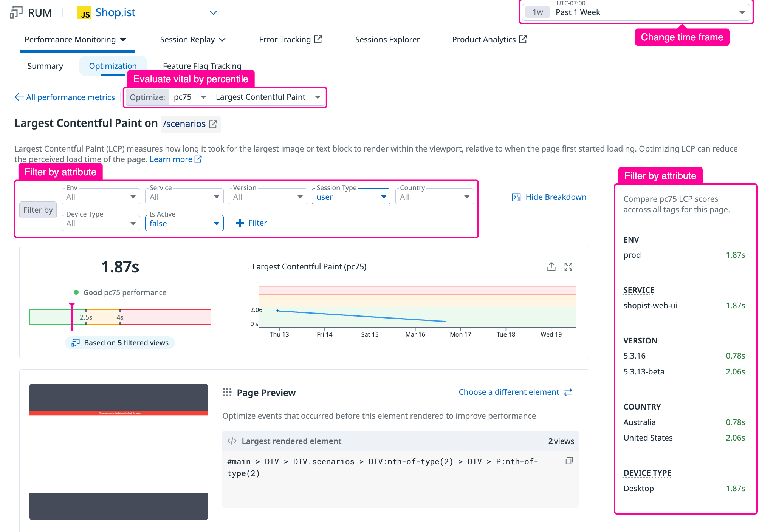759x532 pixels.
Task: Add a new filter with the + Filter button
Action: [x=251, y=223]
